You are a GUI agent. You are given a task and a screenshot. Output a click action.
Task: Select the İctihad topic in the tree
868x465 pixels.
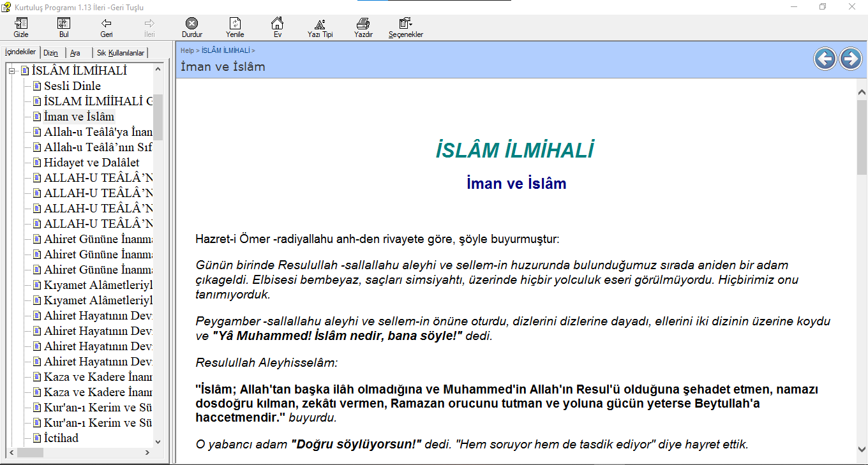61,438
